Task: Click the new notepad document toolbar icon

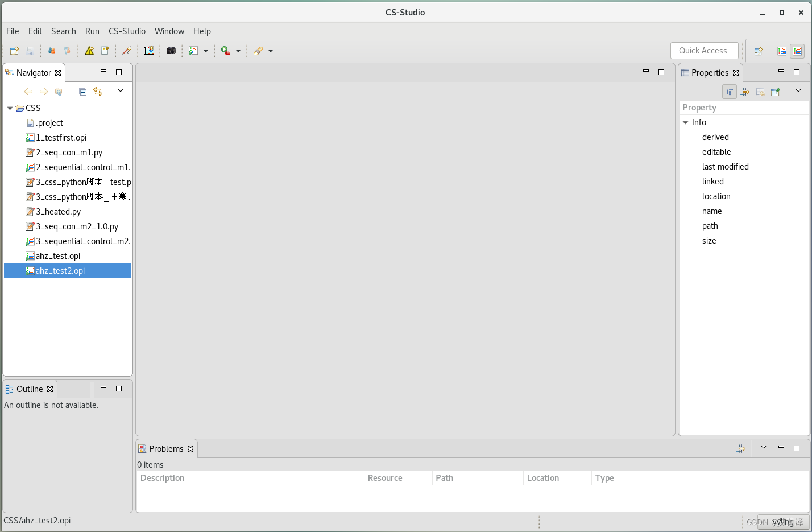Action: 105,51
